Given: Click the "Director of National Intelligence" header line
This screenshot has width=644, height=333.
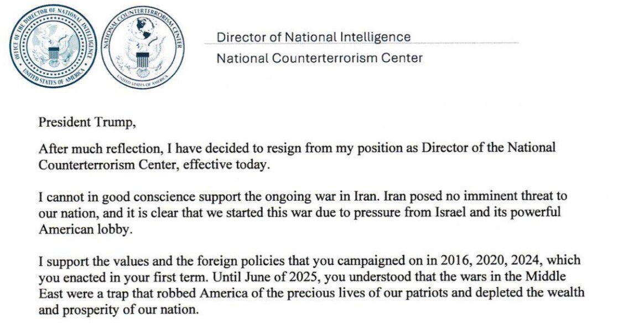Looking at the screenshot, I should [313, 37].
